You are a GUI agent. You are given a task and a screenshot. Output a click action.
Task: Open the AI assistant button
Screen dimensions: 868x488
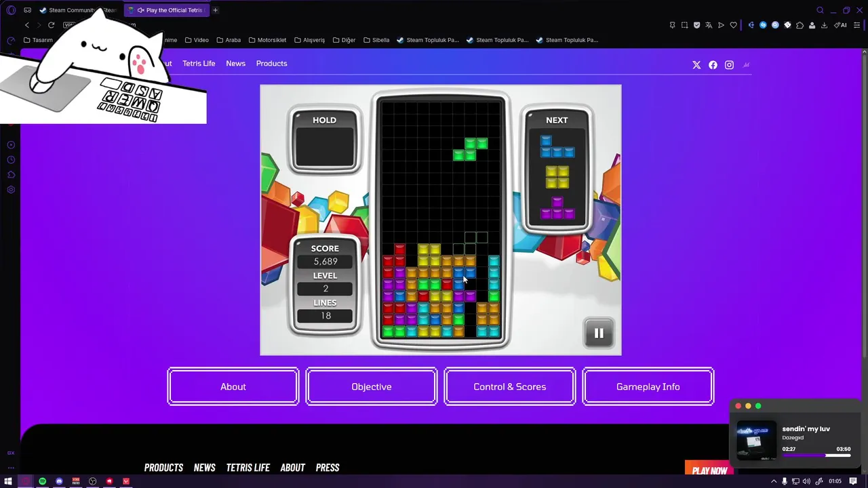click(840, 25)
